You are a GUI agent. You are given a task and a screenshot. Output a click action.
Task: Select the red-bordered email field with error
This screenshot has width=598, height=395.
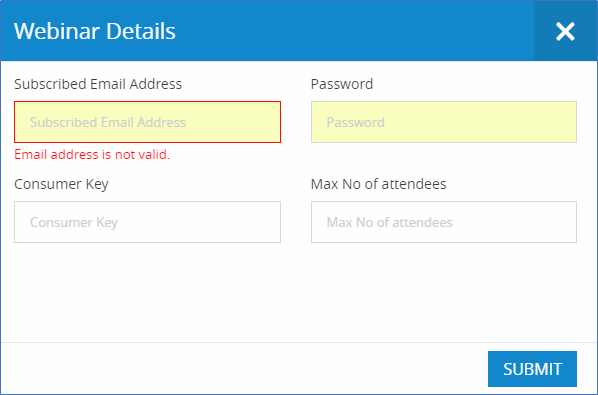(148, 122)
